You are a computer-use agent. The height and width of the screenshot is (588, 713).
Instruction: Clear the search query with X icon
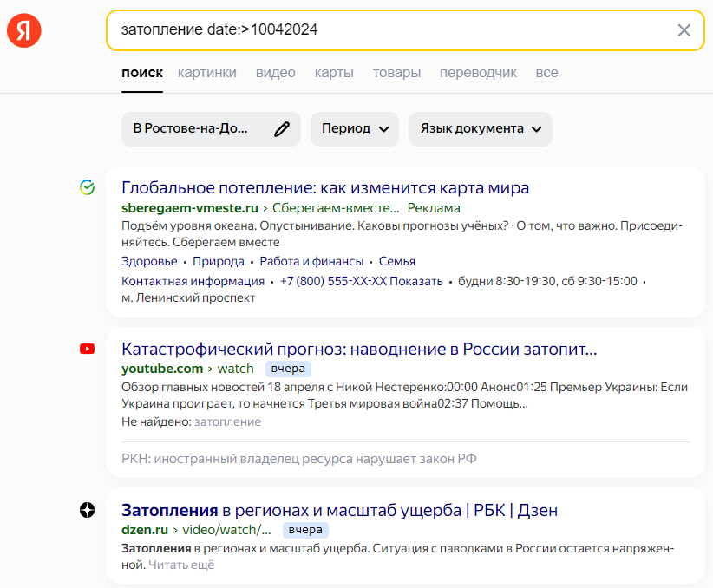tap(684, 30)
